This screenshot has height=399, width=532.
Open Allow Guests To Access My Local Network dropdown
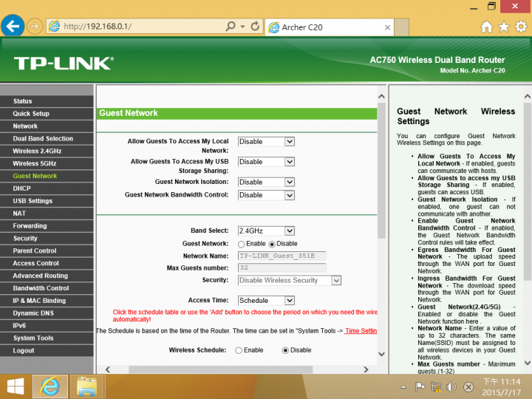click(x=266, y=141)
